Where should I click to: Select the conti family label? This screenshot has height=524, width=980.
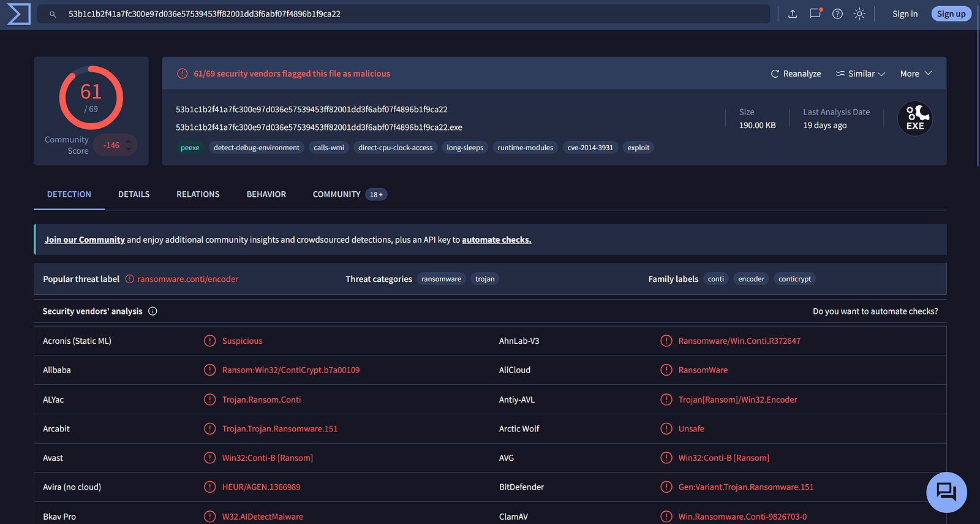tap(716, 279)
